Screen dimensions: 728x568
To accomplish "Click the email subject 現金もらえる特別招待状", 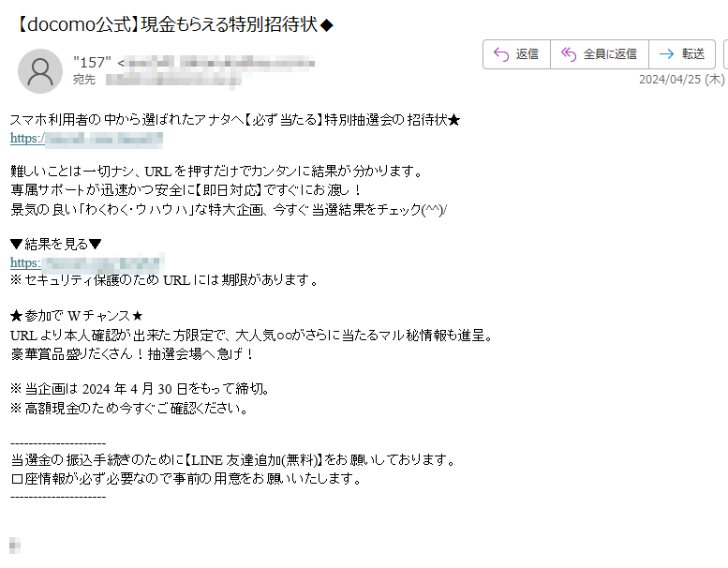I will pyautogui.click(x=229, y=24).
